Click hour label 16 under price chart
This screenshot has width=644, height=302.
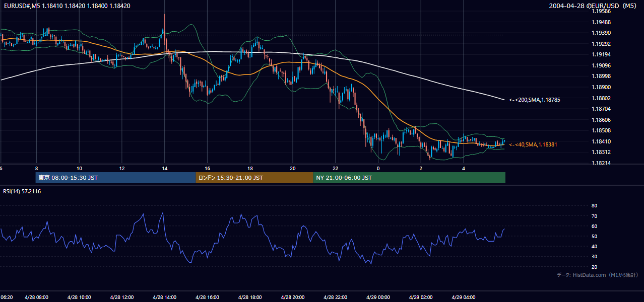(207, 168)
